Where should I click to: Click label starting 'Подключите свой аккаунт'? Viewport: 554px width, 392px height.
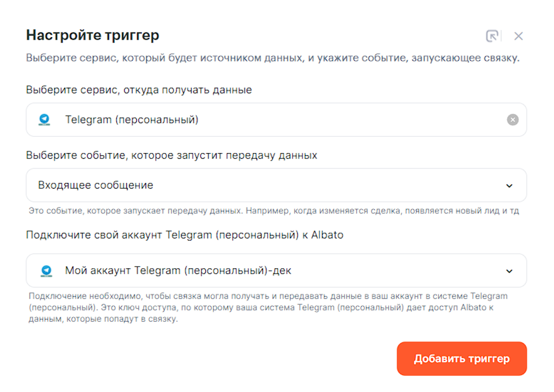tap(184, 235)
